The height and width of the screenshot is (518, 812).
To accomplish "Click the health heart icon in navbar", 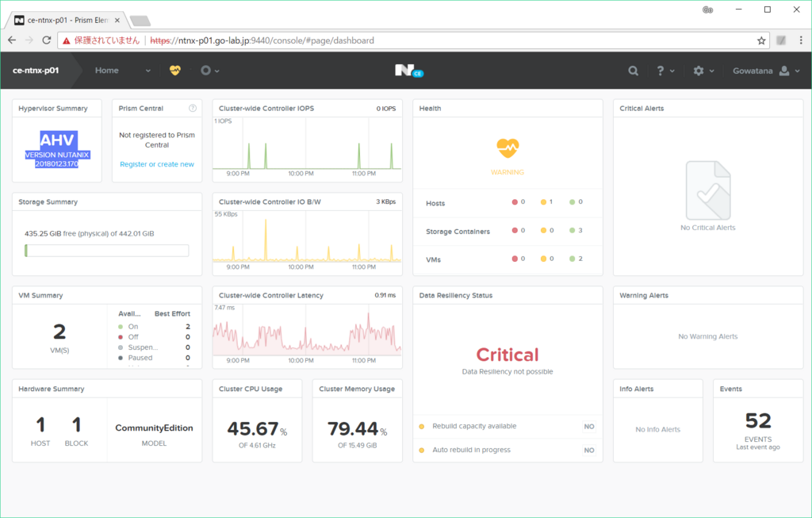I will pyautogui.click(x=175, y=71).
